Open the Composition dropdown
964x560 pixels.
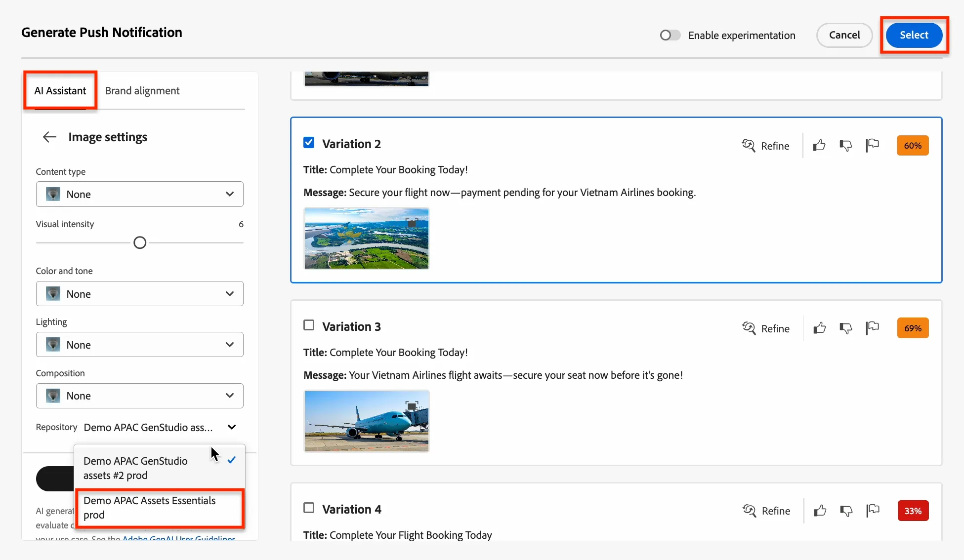pyautogui.click(x=140, y=396)
